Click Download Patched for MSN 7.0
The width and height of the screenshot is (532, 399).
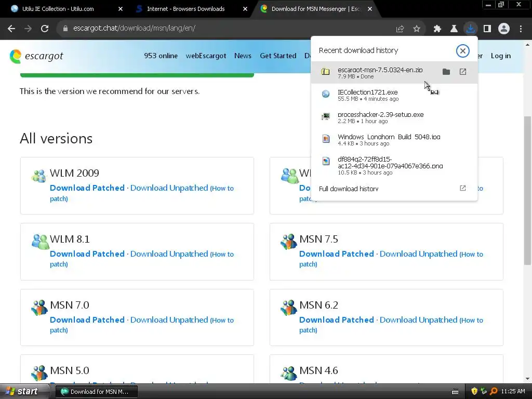coord(87,320)
